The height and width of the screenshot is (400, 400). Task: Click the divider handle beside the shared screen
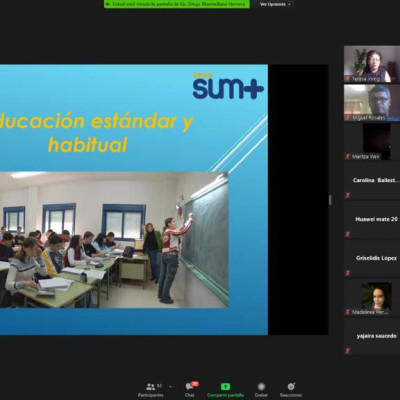[x=330, y=200]
